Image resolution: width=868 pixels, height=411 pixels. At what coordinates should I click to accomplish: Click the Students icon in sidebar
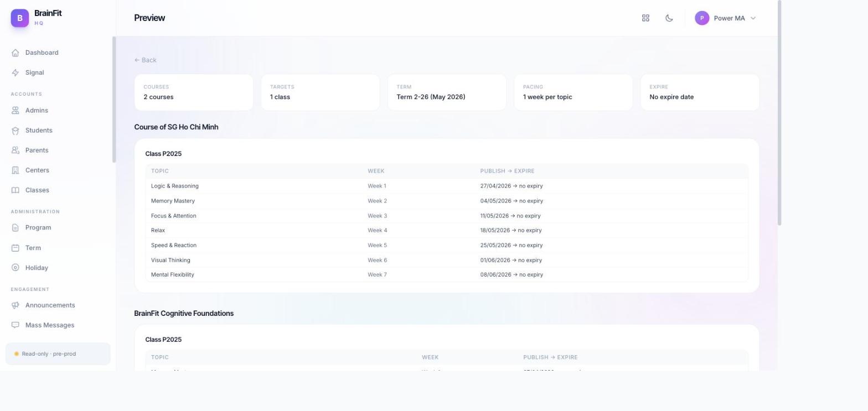(x=15, y=131)
